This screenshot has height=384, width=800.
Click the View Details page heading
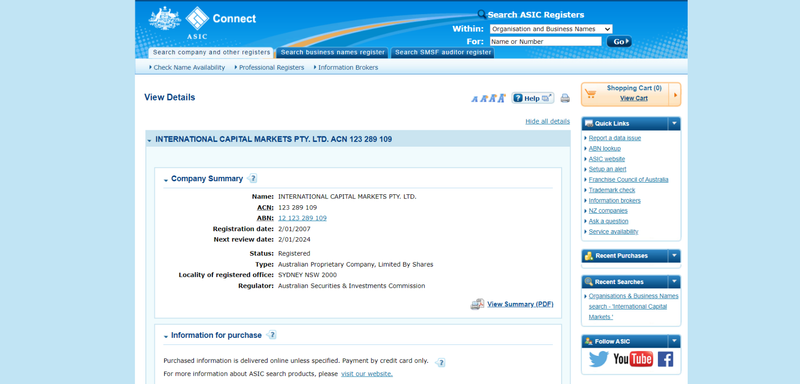click(x=169, y=97)
